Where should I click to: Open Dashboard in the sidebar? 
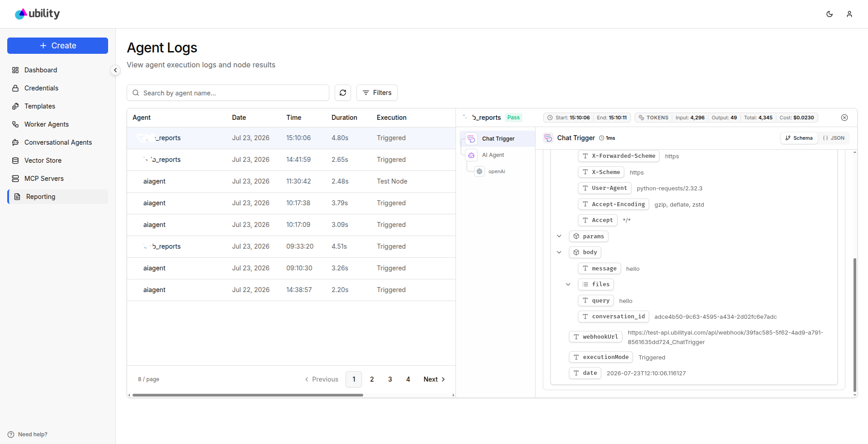click(57, 70)
